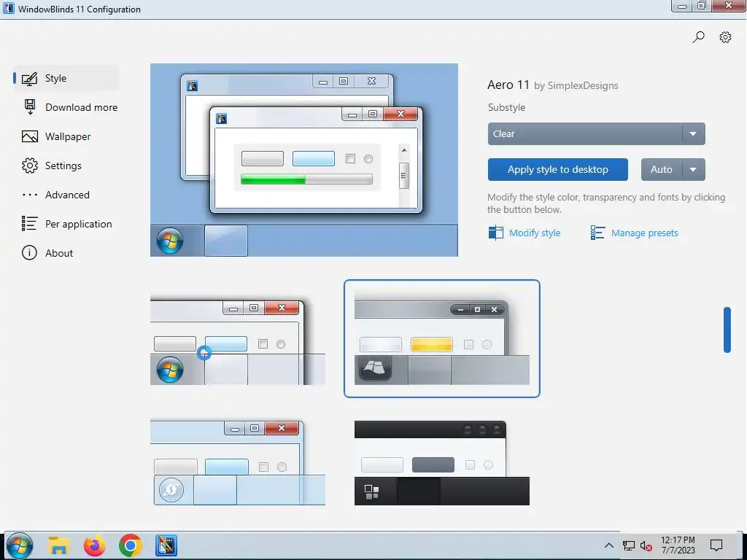Click the About info icon
Image resolution: width=747 pixels, height=560 pixels.
click(x=29, y=253)
